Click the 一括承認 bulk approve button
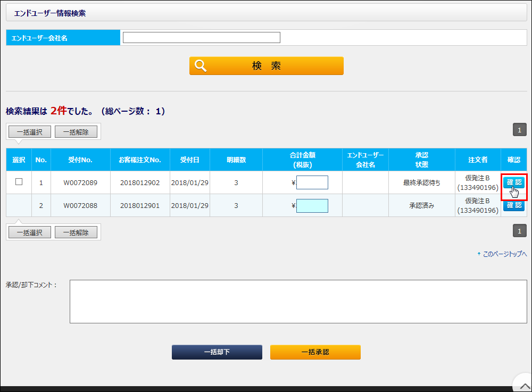The width and height of the screenshot is (532, 392). click(x=315, y=352)
